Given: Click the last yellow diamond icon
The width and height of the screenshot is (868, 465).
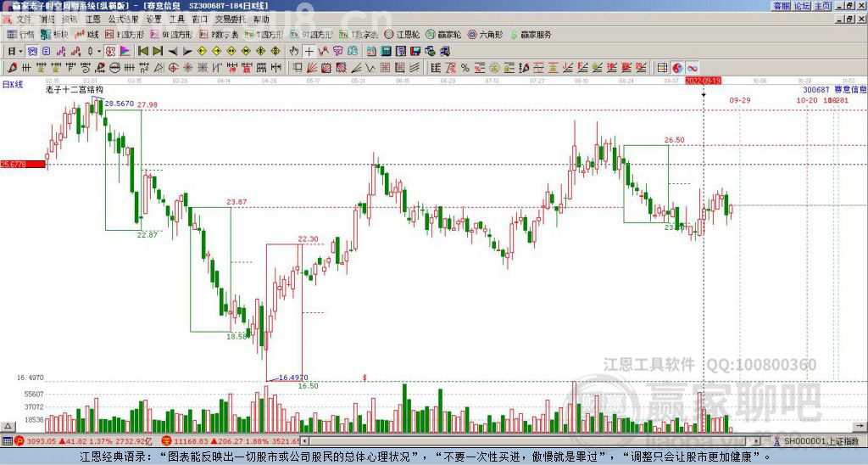Looking at the screenshot, I should tap(275, 52).
